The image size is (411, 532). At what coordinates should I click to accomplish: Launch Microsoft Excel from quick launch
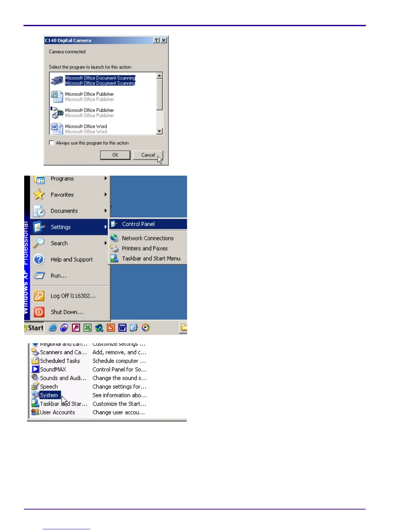(x=88, y=328)
